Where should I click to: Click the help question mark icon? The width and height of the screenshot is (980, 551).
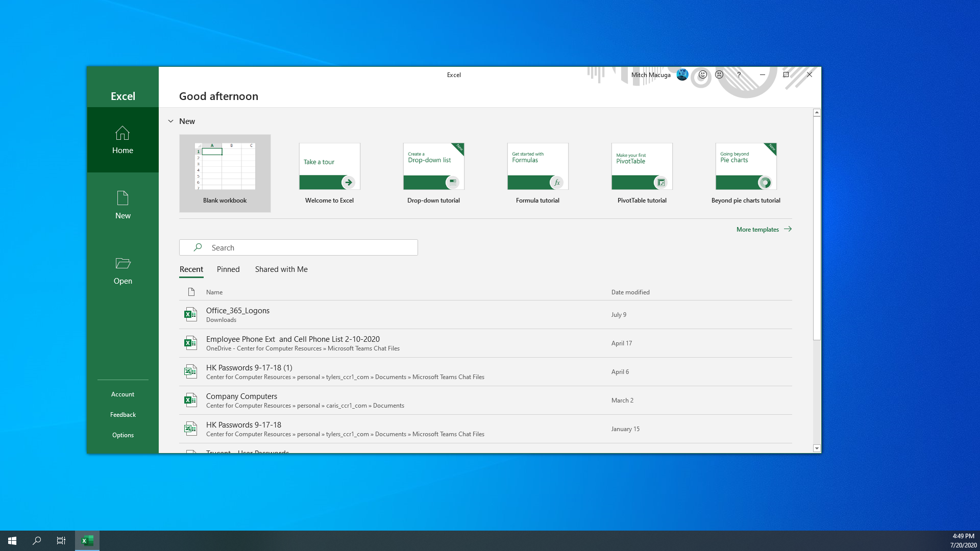click(739, 74)
